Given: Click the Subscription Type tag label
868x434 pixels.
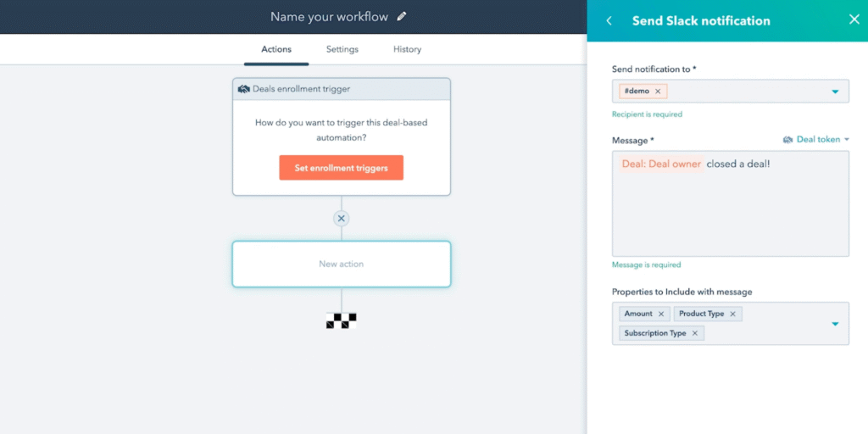Looking at the screenshot, I should pyautogui.click(x=655, y=333).
